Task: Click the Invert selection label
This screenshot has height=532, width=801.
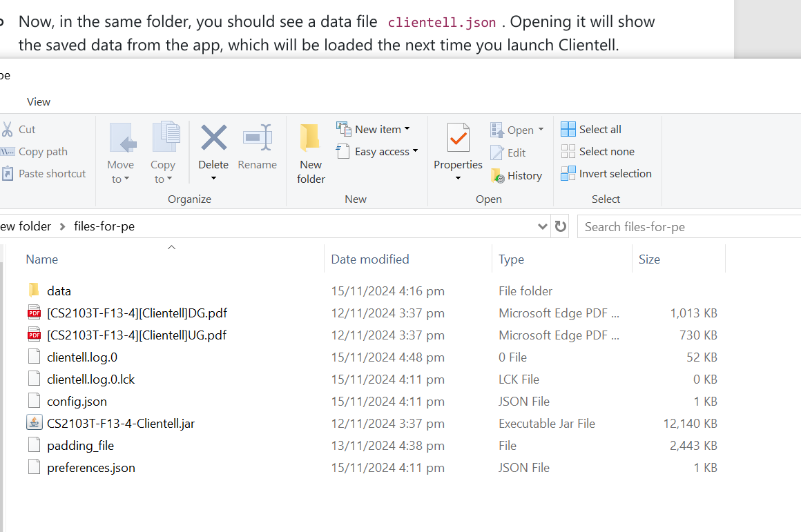Action: coord(615,174)
